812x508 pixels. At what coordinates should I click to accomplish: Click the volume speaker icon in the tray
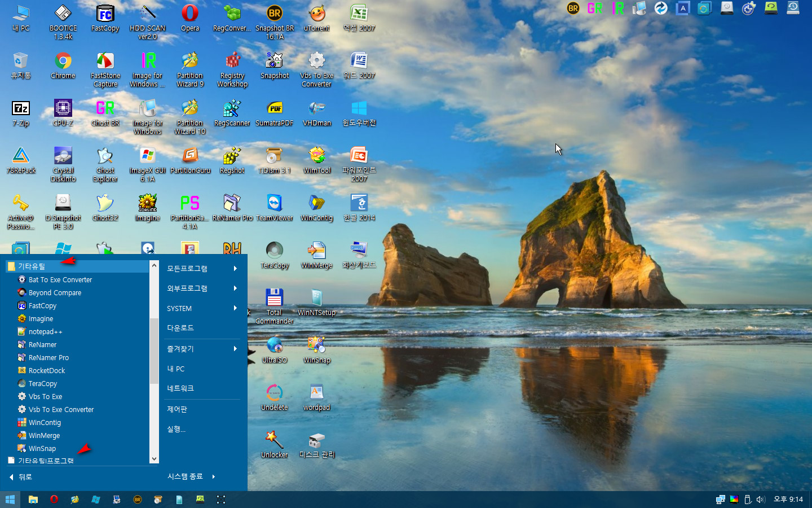pyautogui.click(x=761, y=500)
